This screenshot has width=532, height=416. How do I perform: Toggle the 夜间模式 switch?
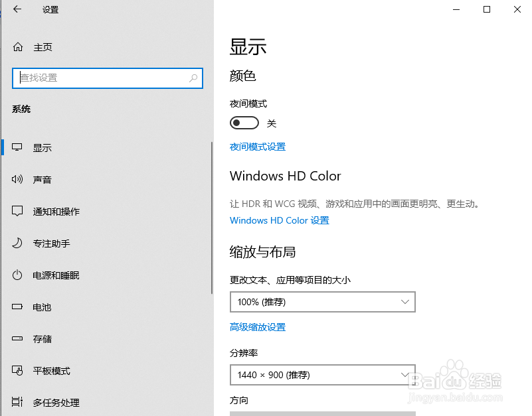pos(244,123)
